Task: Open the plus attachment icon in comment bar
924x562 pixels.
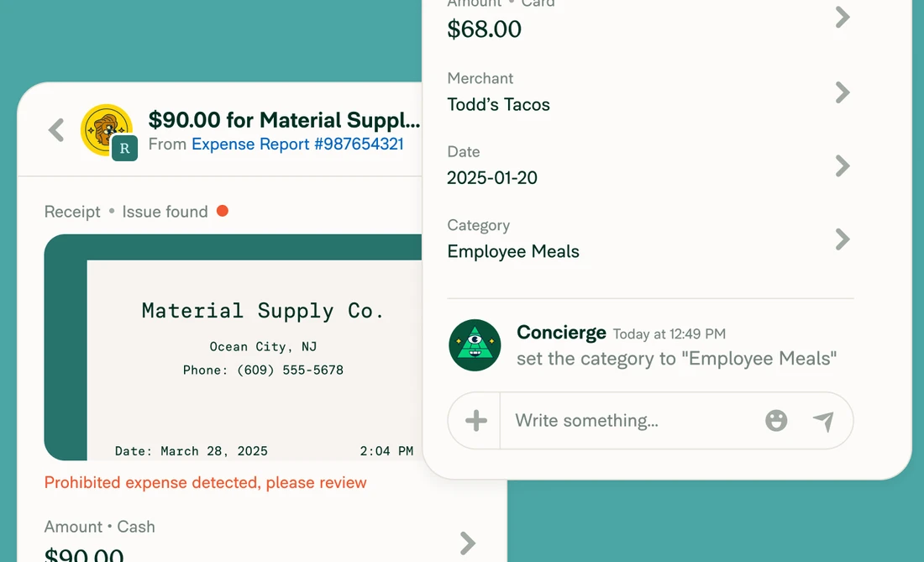Action: click(x=474, y=420)
